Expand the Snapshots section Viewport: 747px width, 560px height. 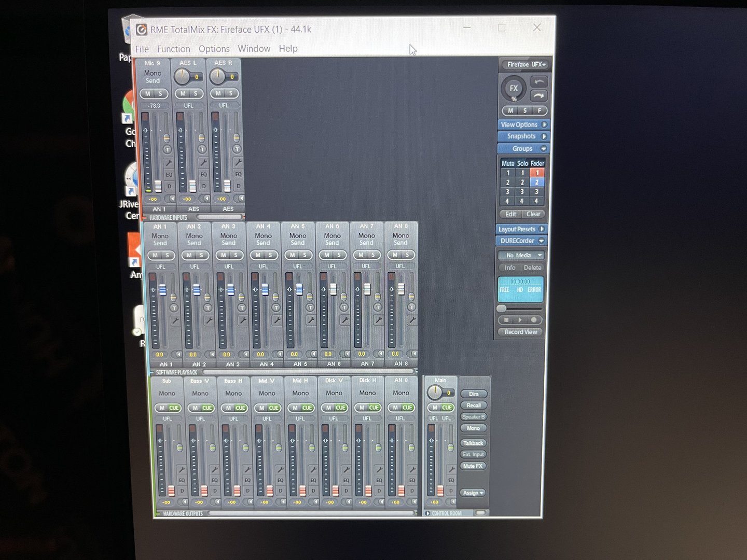point(523,136)
